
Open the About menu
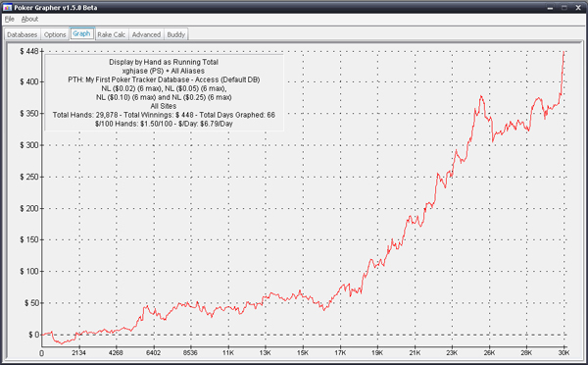[29, 20]
